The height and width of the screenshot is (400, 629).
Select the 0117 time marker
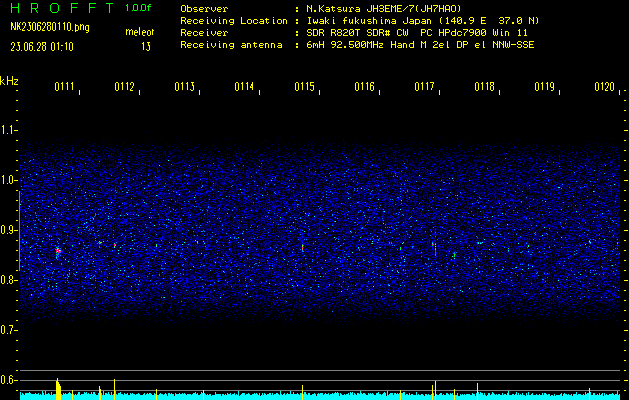pyautogui.click(x=424, y=86)
